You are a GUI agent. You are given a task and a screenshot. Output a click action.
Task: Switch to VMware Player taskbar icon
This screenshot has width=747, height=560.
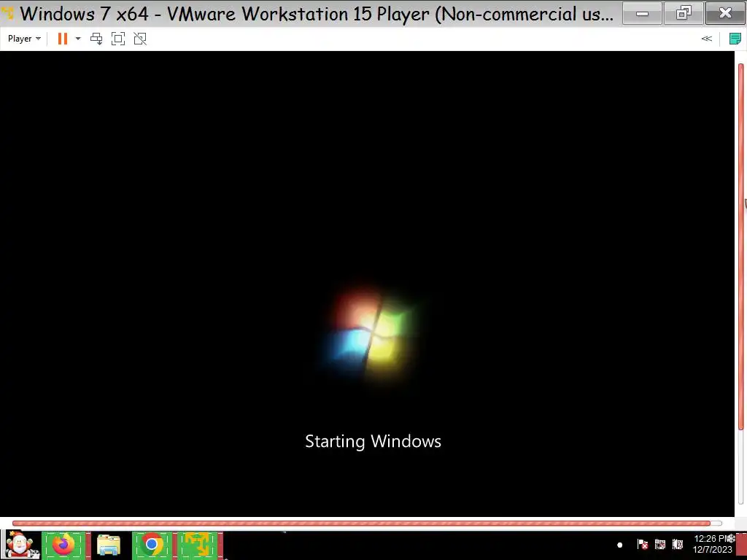pyautogui.click(x=198, y=545)
